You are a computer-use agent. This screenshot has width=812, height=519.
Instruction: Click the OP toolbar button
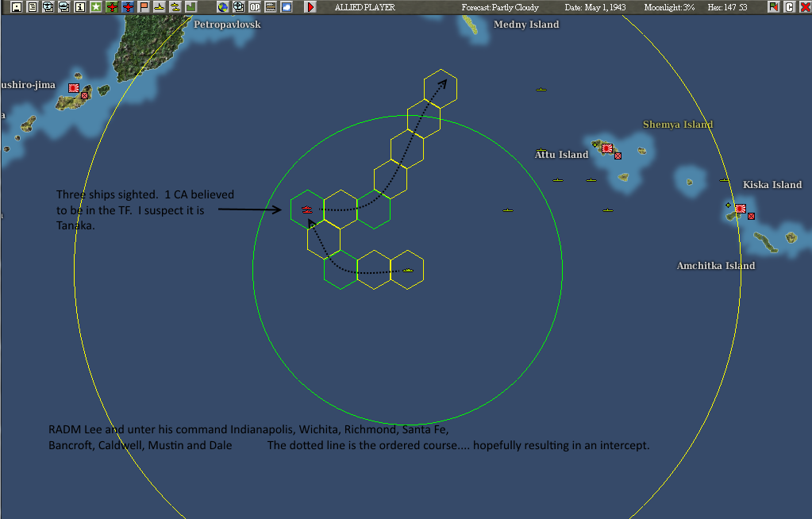(255, 6)
